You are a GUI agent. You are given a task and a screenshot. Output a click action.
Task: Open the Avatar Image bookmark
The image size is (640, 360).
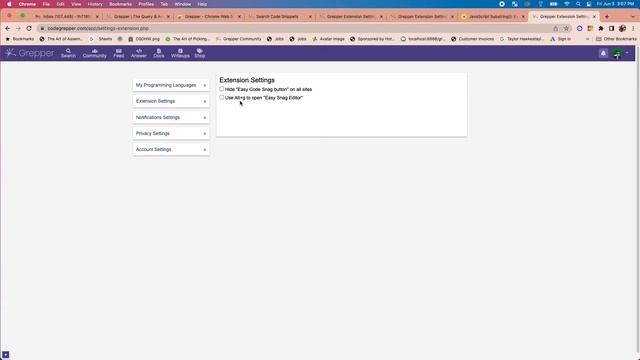(x=329, y=39)
